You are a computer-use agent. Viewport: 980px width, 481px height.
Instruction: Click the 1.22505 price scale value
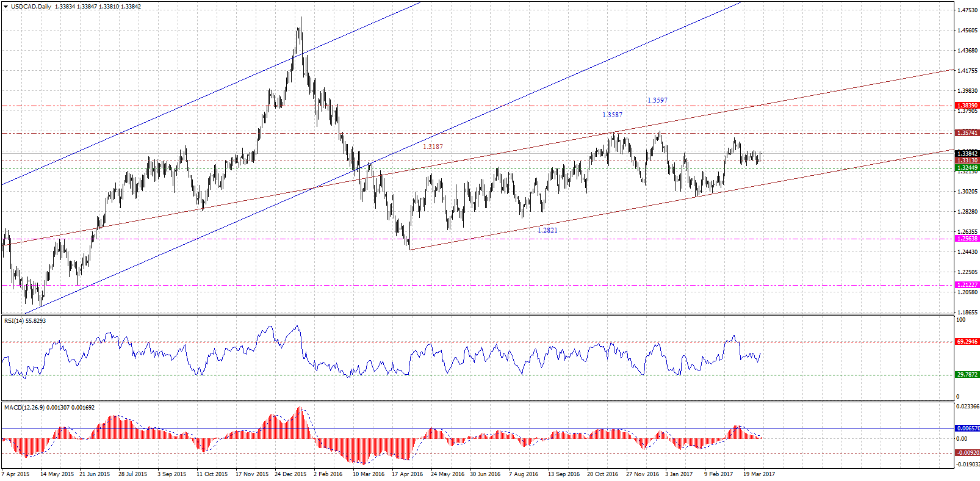tap(968, 272)
